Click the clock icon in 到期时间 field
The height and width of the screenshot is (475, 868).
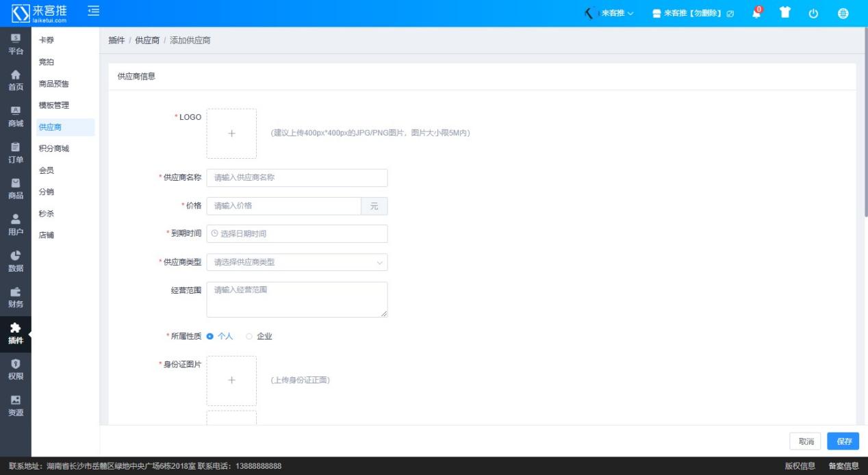pyautogui.click(x=215, y=234)
